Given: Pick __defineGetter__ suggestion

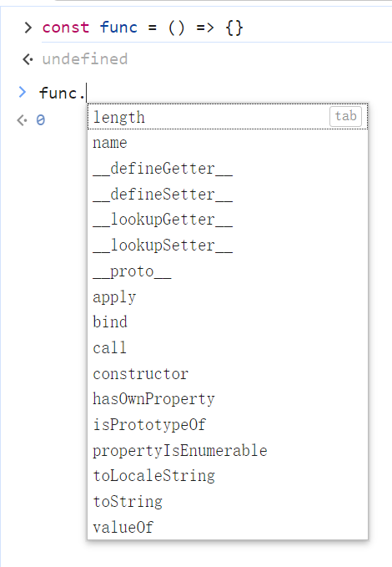Looking at the screenshot, I should [x=228, y=169].
